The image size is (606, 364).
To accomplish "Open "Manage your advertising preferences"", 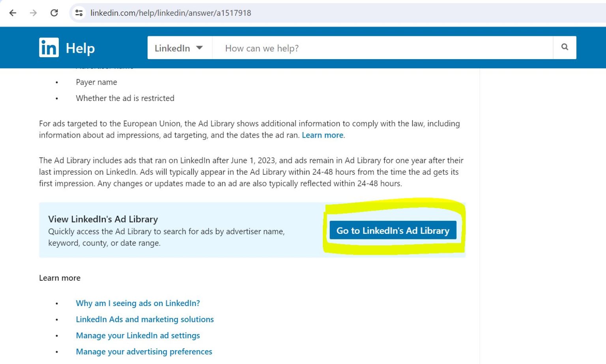I will 144,351.
